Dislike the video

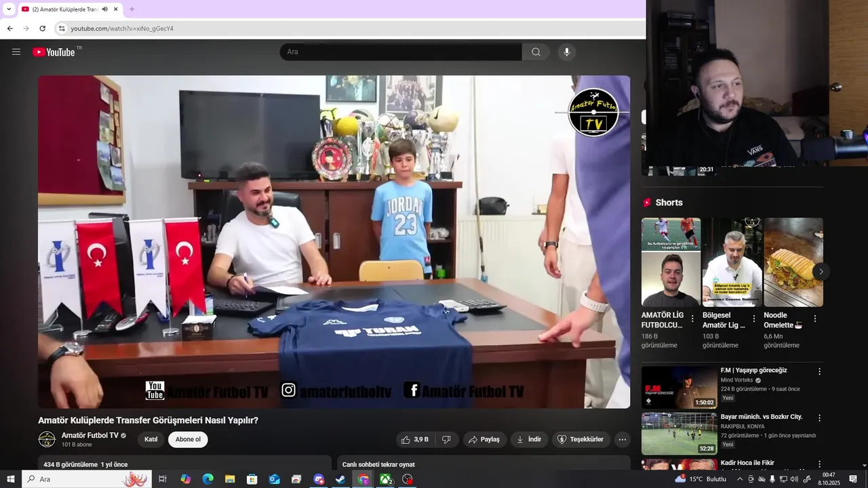point(446,439)
